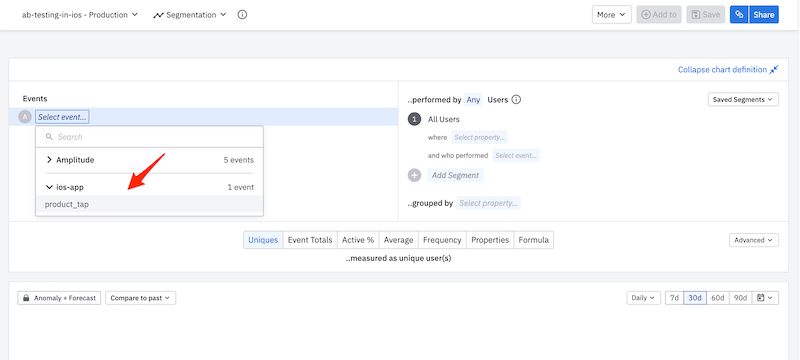The image size is (800, 360).
Task: Select the product_tap event
Action: click(x=149, y=204)
